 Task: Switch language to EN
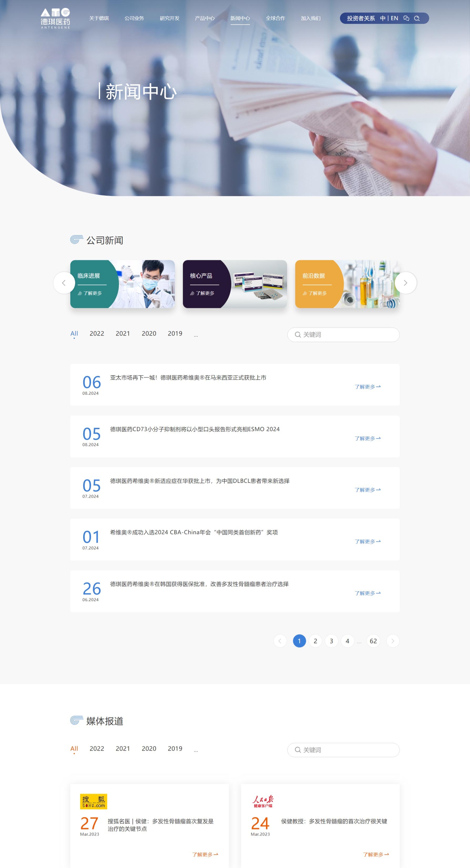(394, 18)
